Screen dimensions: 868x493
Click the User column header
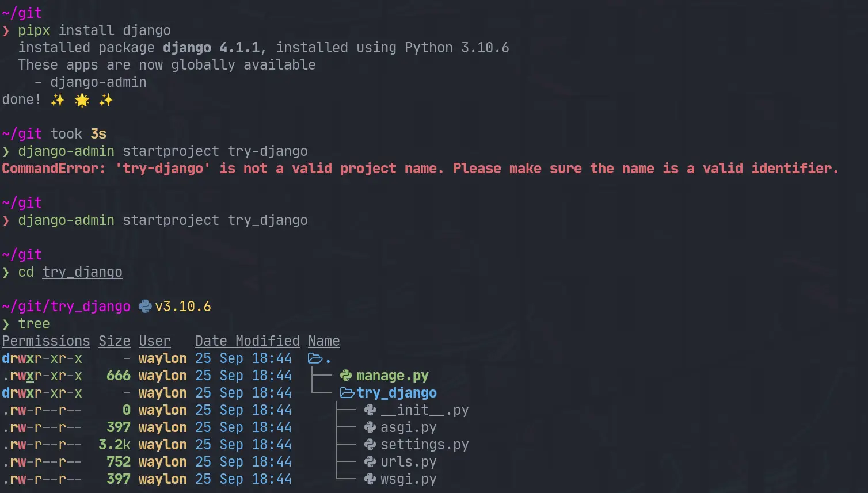154,341
